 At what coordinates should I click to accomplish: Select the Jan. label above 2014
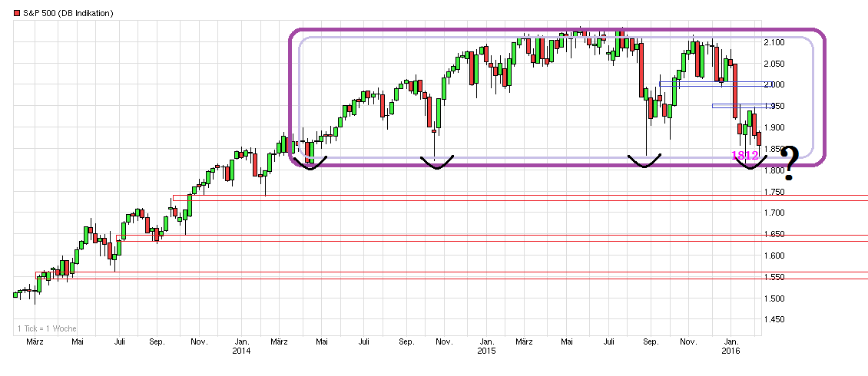tap(241, 342)
